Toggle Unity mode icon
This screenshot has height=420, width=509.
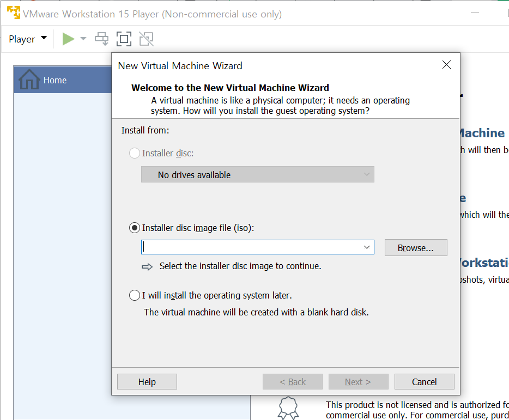(147, 39)
